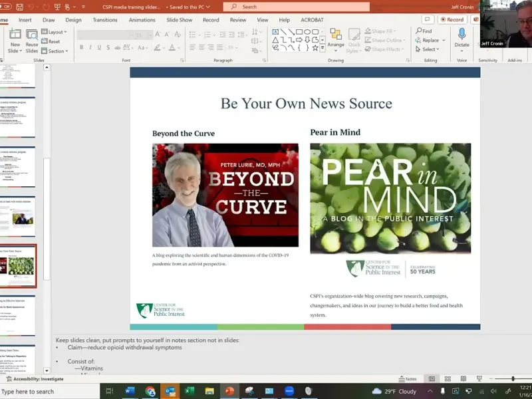The height and width of the screenshot is (399, 532).
Task: Open the Change Case dropdown
Action: 143,47
